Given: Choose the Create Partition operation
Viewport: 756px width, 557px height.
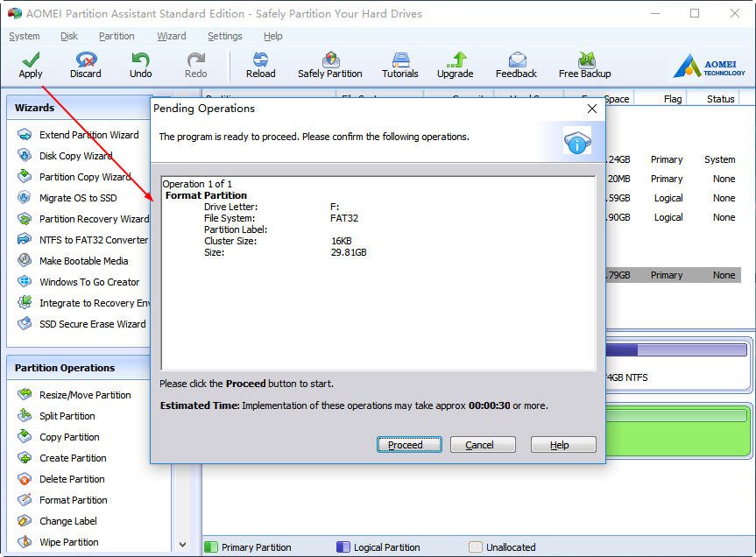Looking at the screenshot, I should click(x=61, y=458).
